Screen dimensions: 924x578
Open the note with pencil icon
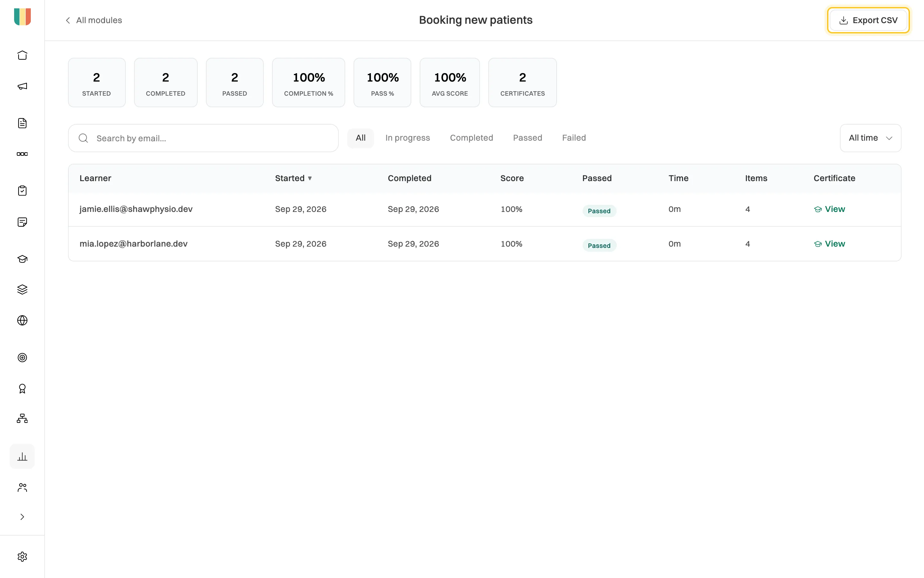22,222
